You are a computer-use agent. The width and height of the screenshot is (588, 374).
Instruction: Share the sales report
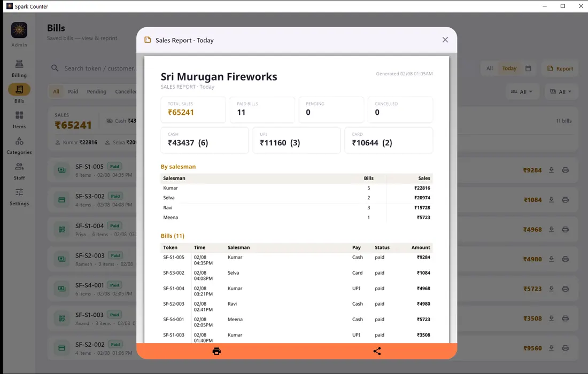pos(377,351)
